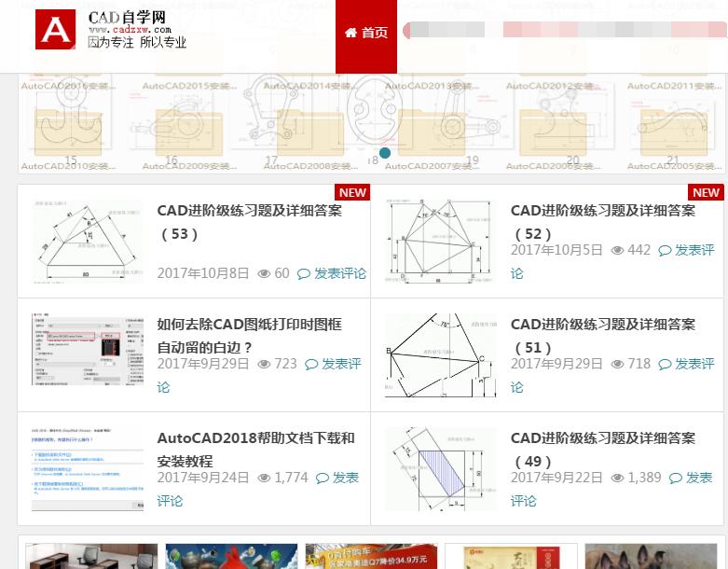Viewport: 728px width, 569px height.
Task: Click the red A logo of CAD自学网
Action: click(x=55, y=29)
